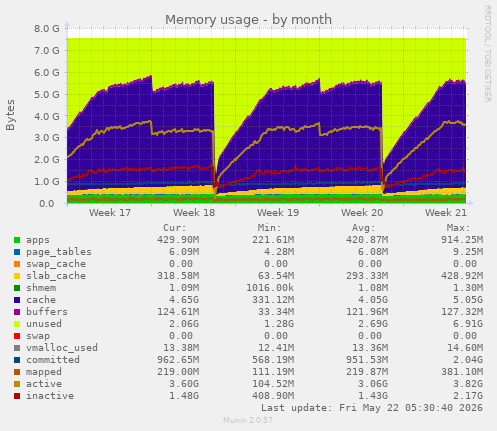The width and height of the screenshot is (497, 431).
Task: Select the 'inactive' legend label
Action: (50, 396)
